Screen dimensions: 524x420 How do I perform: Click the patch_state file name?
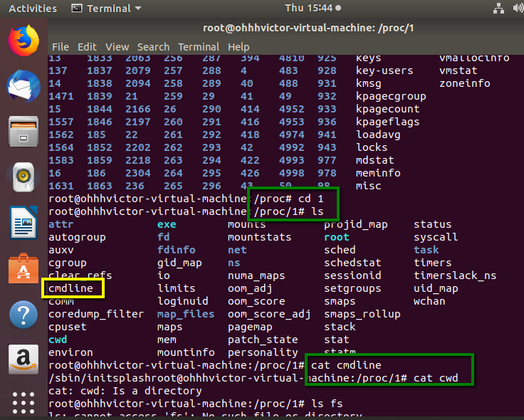coord(263,340)
